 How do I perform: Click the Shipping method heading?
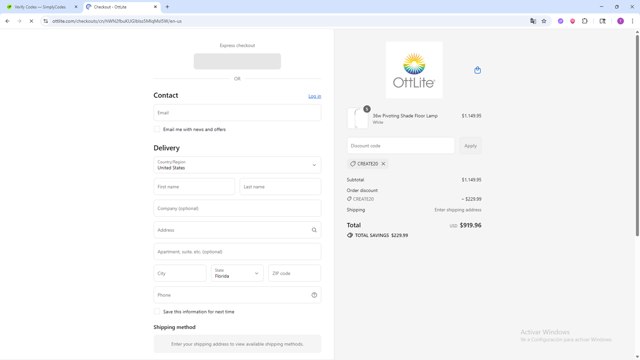tap(174, 327)
